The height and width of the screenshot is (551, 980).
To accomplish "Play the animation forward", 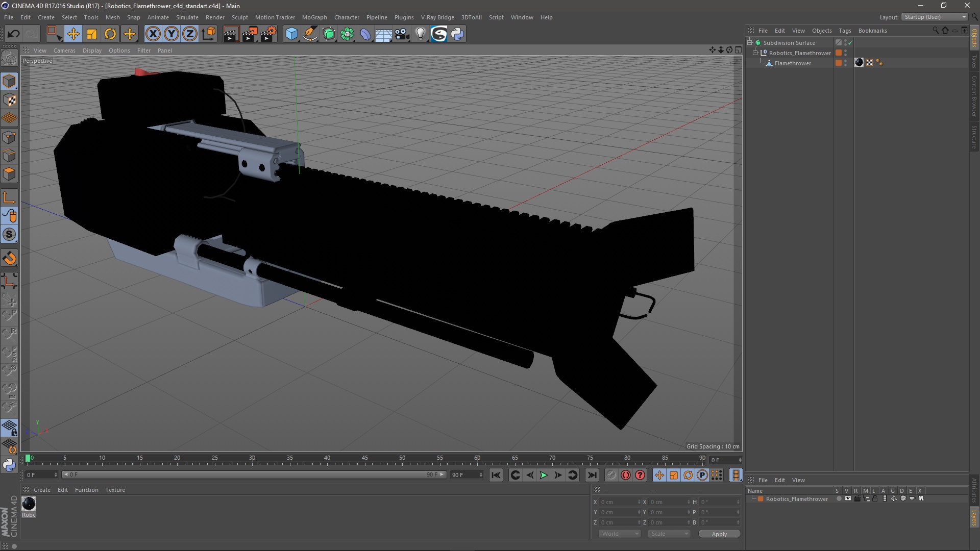I will (544, 475).
